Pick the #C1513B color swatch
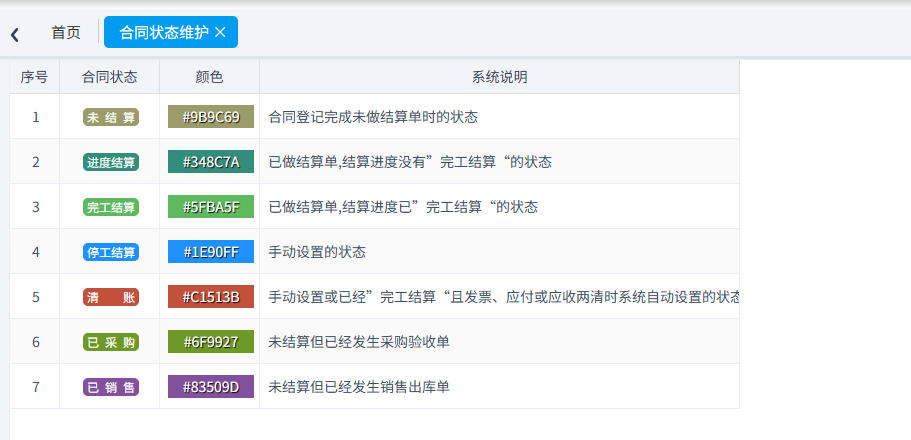This screenshot has width=911, height=440. click(211, 297)
